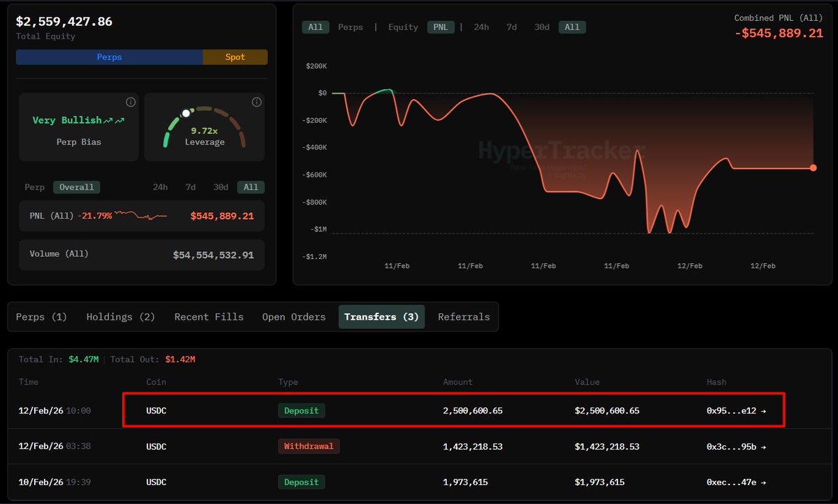Screen dimensions: 838x504
Task: Click Withdrawal type badge in transfers
Action: (309, 447)
